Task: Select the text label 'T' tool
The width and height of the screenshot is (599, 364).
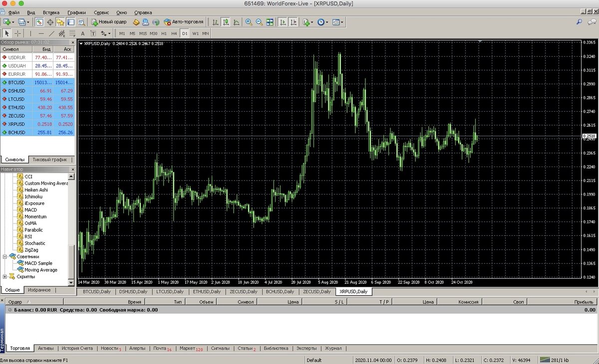Action: [x=93, y=33]
